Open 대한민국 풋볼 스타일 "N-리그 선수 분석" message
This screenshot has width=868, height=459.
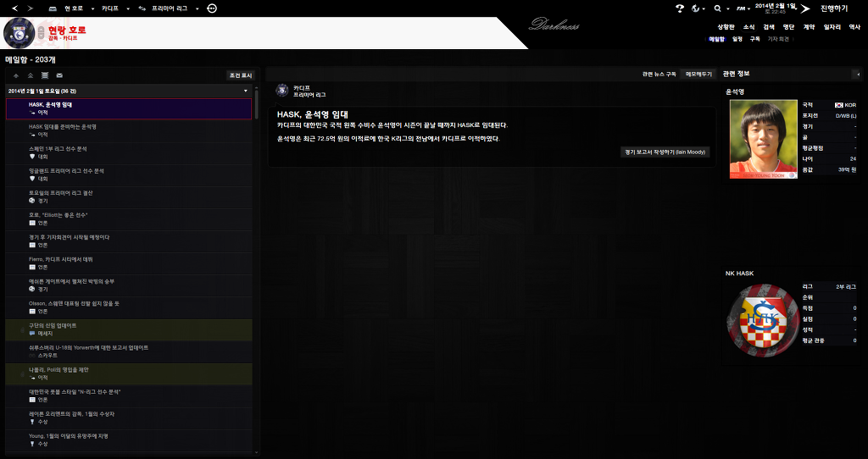(x=129, y=396)
